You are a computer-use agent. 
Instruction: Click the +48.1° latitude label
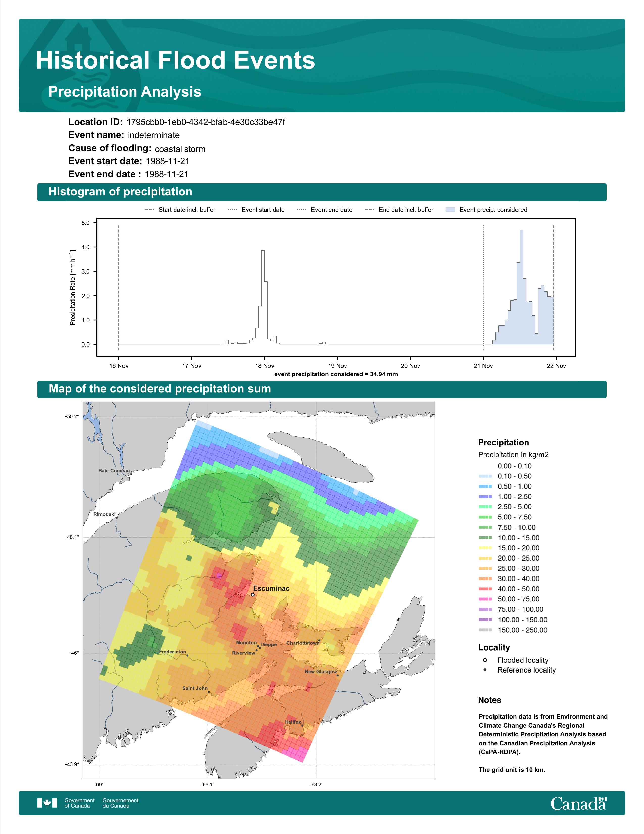point(72,537)
